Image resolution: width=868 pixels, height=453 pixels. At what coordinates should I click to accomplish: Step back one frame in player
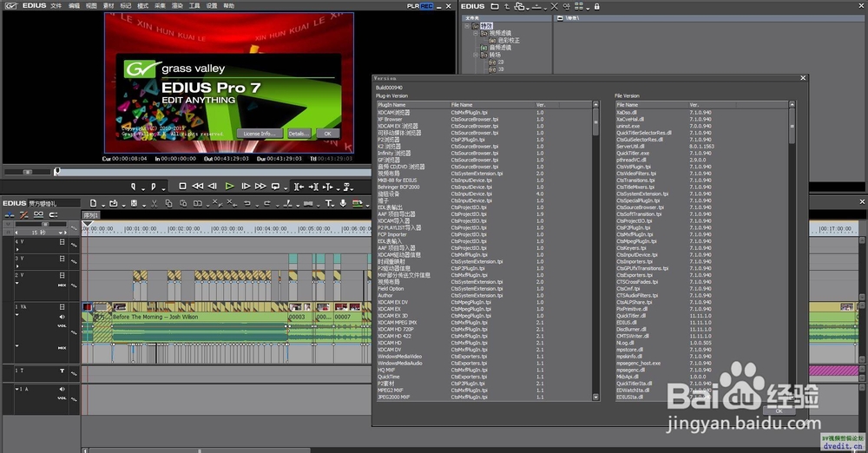point(213,187)
